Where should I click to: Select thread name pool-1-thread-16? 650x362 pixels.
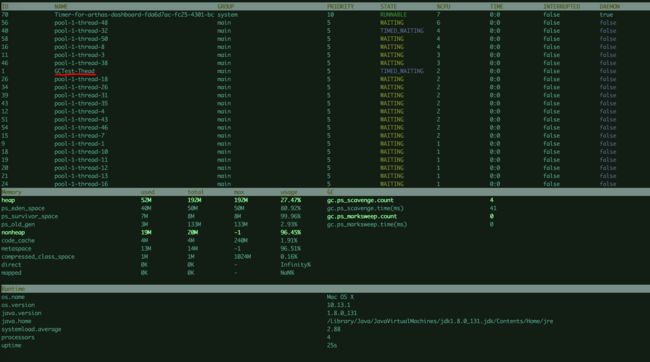point(81,184)
